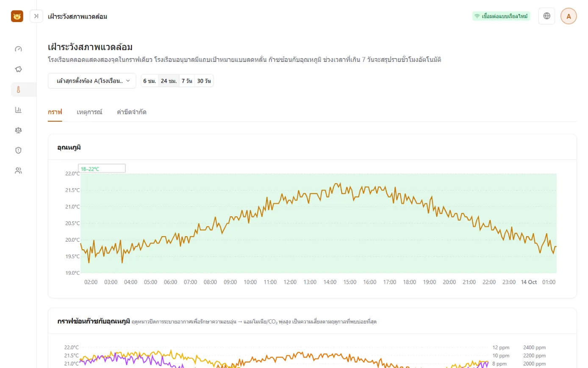Click the globe language button
Viewport: 588px width, 368px height.
click(546, 16)
